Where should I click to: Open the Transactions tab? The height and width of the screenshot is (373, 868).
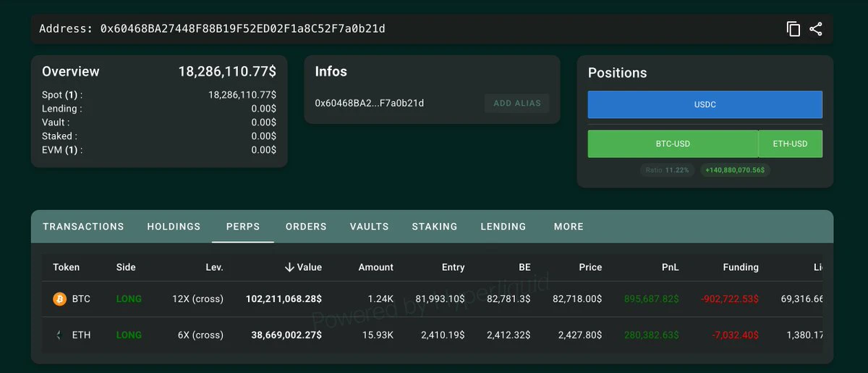point(83,227)
